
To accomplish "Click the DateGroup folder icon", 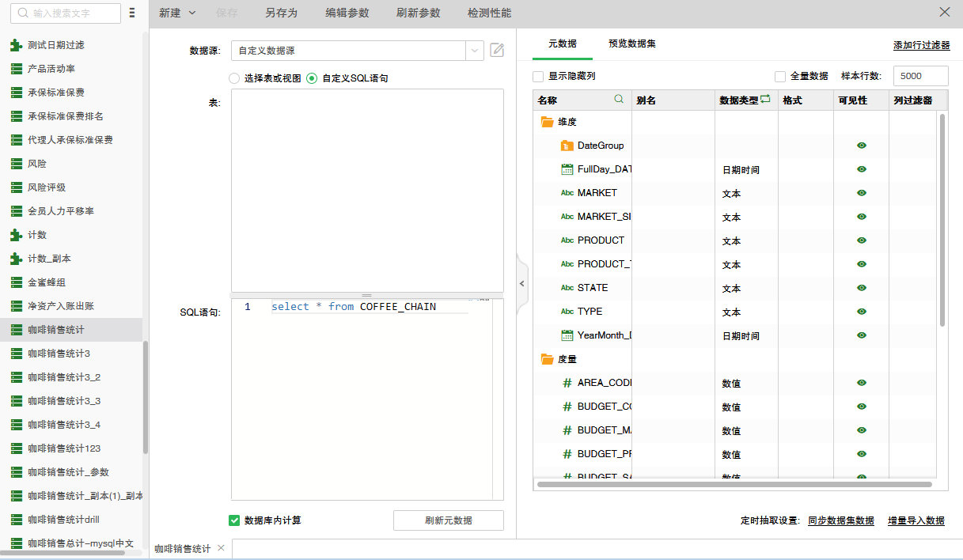I will pyautogui.click(x=567, y=146).
